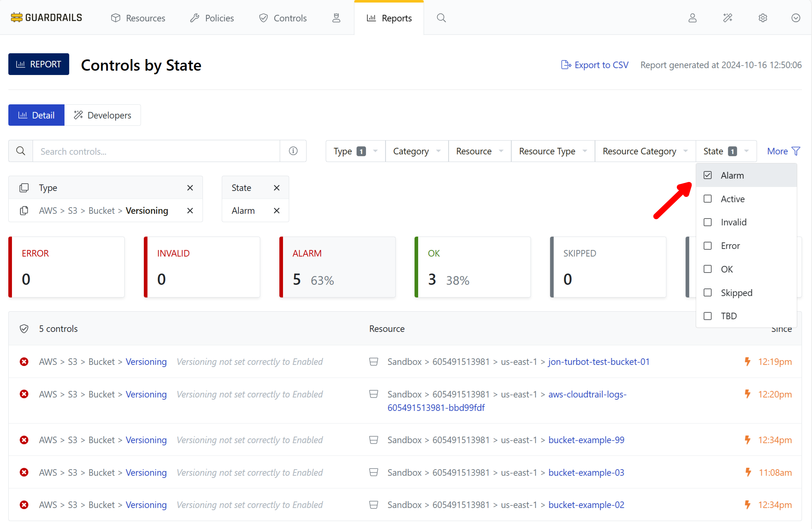Open the user profile icon in header
Image resolution: width=812 pixels, height=529 pixels.
[692, 18]
